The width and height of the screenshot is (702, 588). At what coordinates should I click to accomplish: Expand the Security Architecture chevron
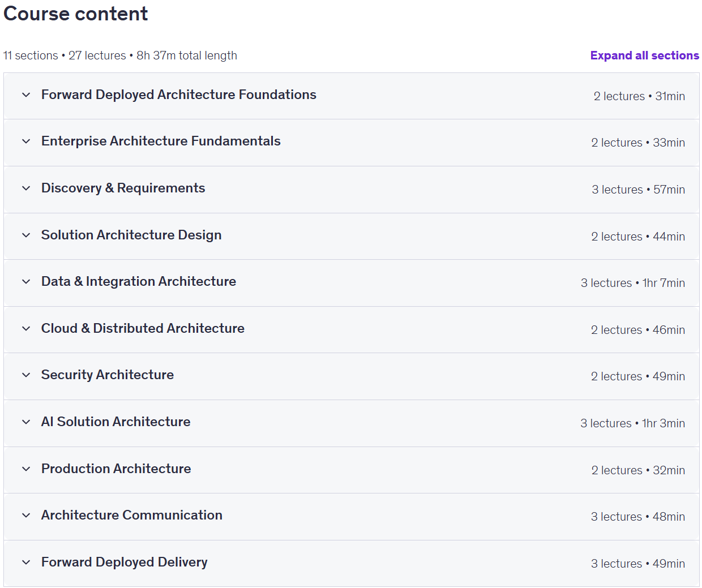click(x=26, y=375)
